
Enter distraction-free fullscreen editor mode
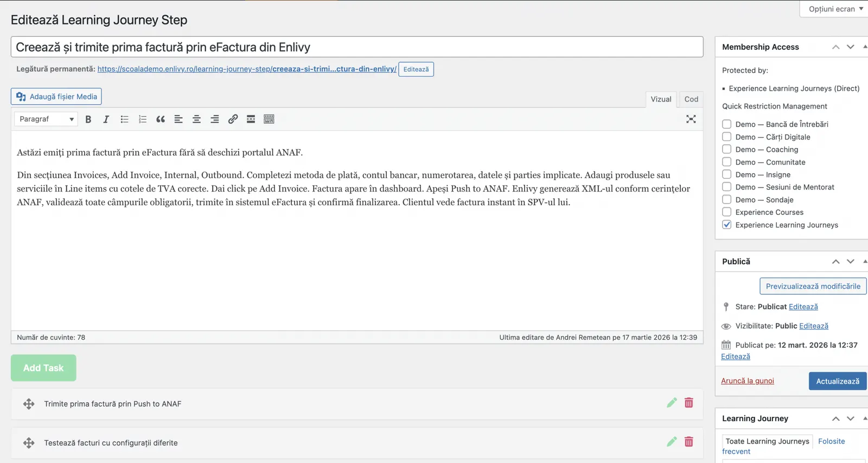click(691, 119)
